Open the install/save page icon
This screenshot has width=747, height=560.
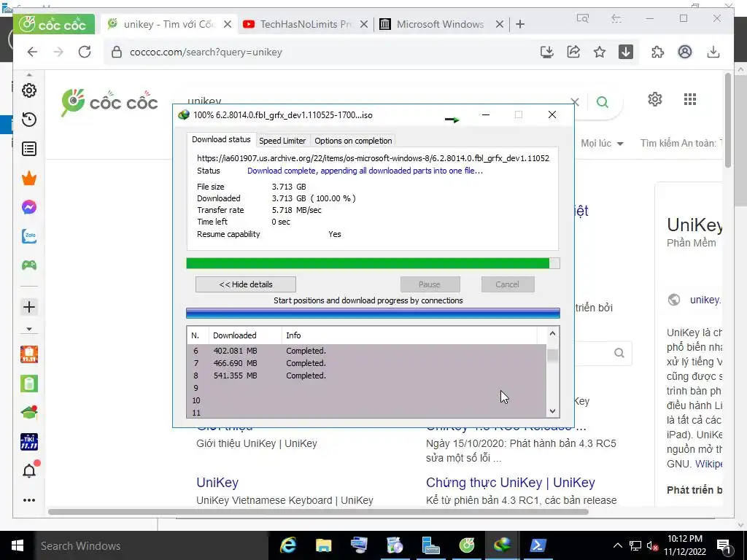[x=547, y=52]
